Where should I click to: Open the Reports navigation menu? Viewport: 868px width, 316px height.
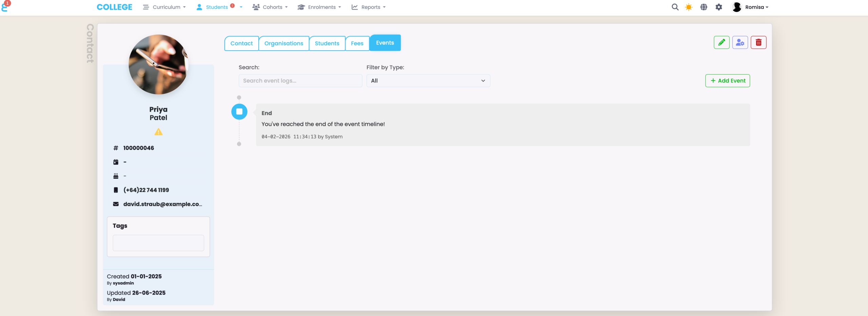(x=369, y=7)
